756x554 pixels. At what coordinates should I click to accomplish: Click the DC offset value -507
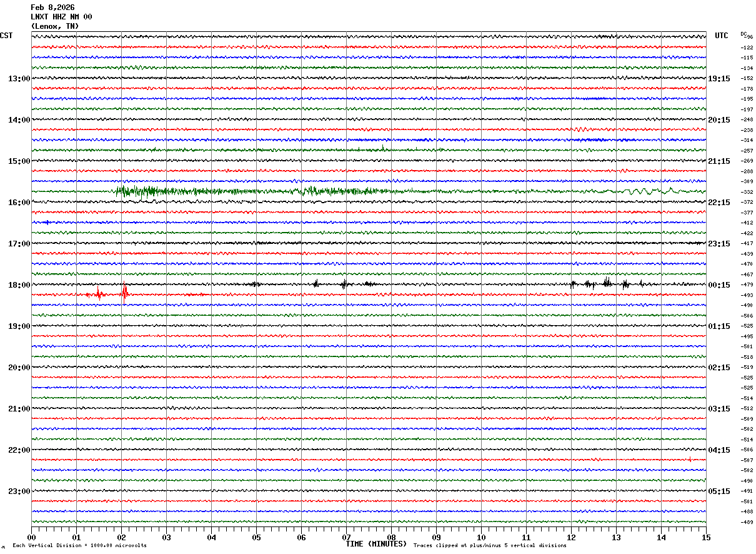coord(747,460)
